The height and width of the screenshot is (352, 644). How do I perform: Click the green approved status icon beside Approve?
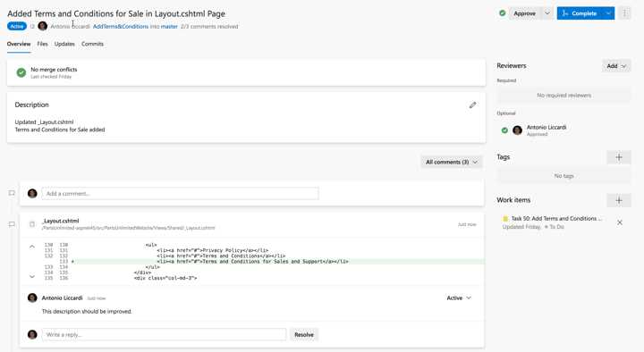click(503, 13)
